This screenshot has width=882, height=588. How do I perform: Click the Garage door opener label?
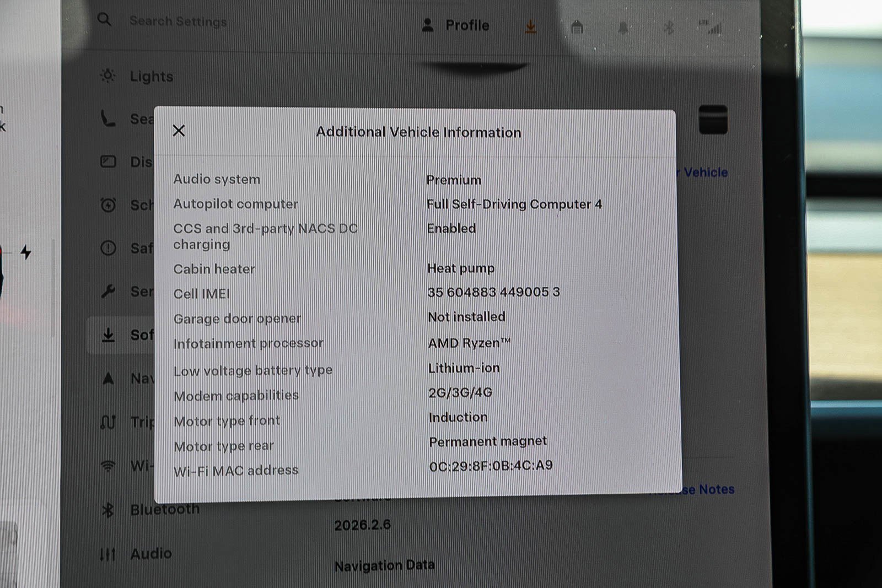238,319
